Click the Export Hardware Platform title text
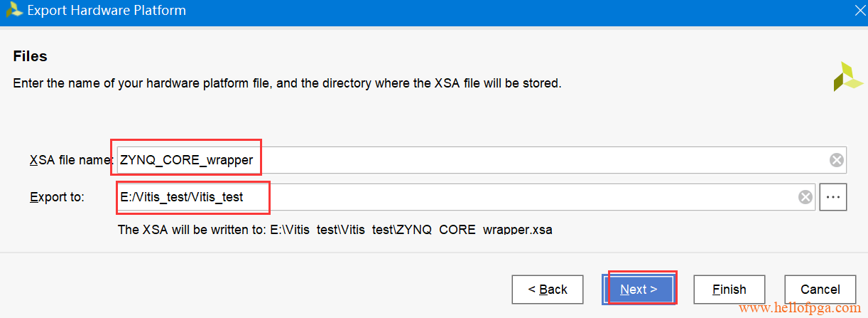 107,11
